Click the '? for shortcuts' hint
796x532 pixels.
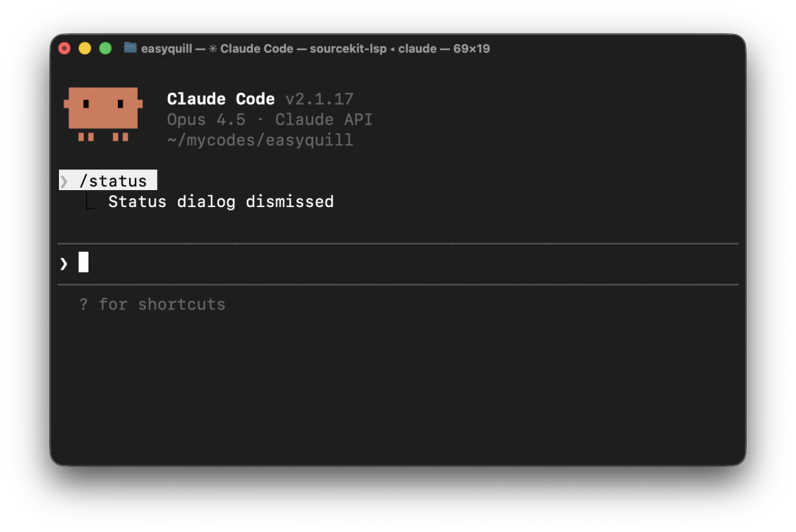pos(153,304)
